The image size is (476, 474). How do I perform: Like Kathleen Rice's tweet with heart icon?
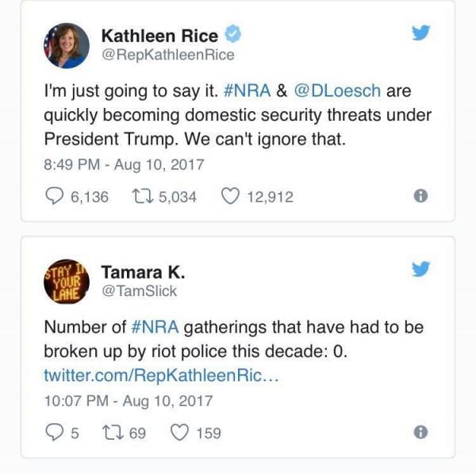(x=231, y=196)
